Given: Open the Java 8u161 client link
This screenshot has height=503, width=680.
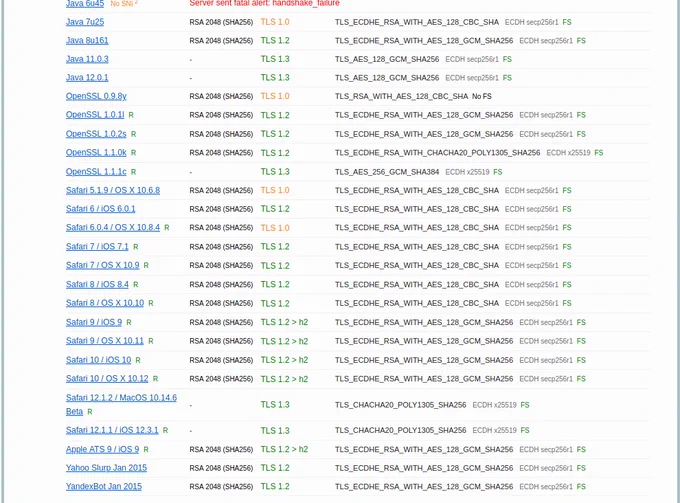Looking at the screenshot, I should coord(87,40).
